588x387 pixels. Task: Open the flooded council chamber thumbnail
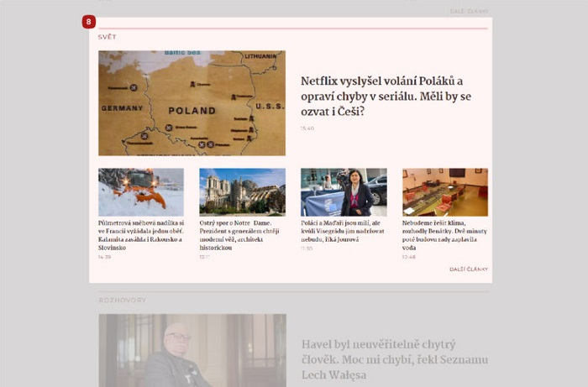(445, 192)
